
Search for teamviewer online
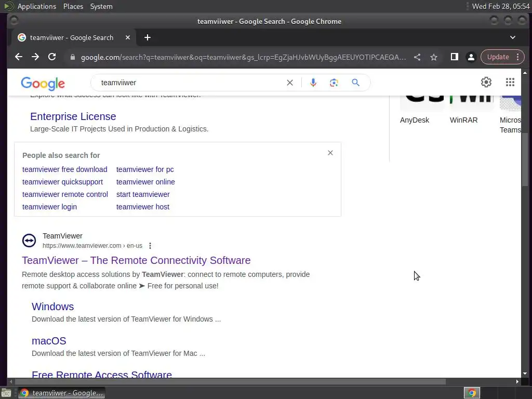pos(145,182)
